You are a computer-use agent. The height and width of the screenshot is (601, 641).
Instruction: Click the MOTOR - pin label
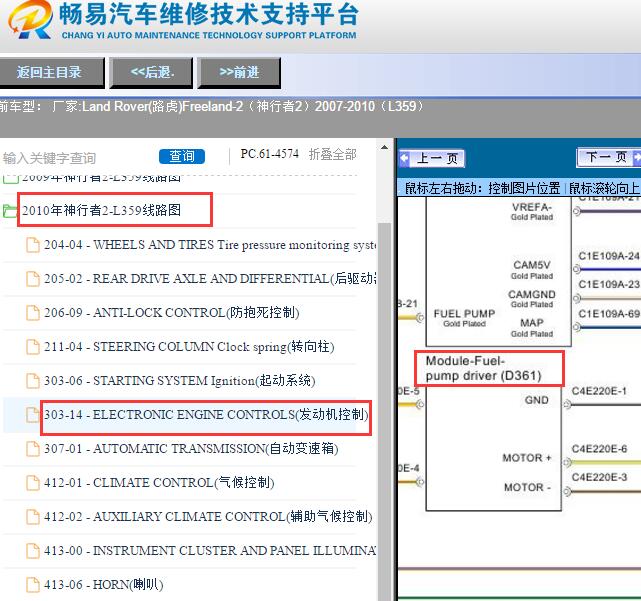click(527, 487)
